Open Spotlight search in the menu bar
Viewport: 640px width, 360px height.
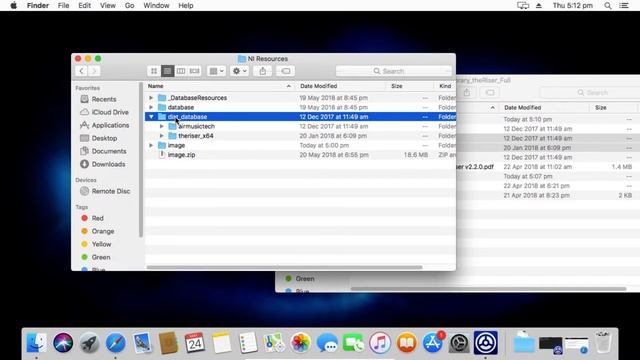(608, 5)
